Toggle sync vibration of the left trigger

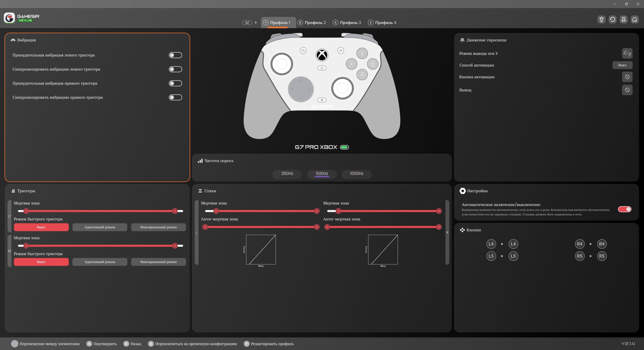175,69
